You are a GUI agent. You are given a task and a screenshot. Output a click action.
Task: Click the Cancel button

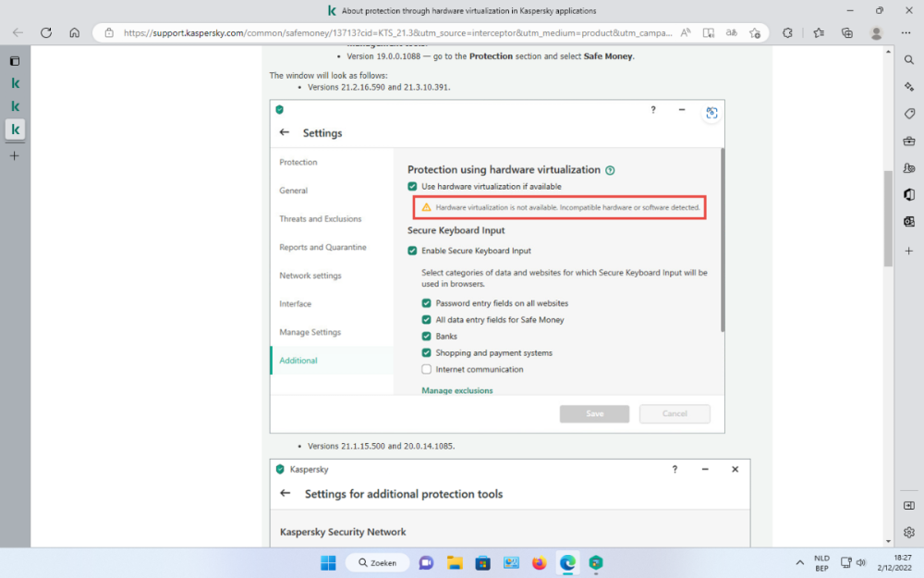coord(675,413)
